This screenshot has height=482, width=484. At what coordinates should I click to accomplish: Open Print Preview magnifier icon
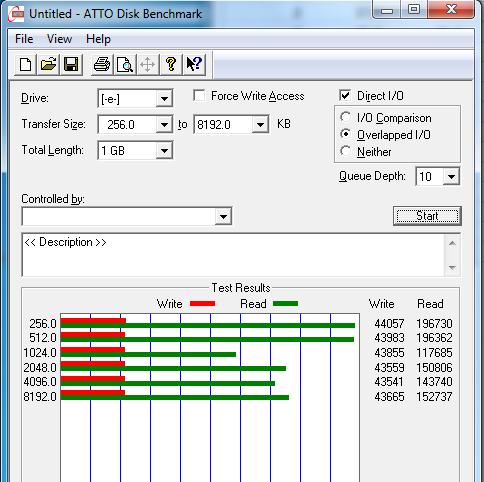[125, 64]
